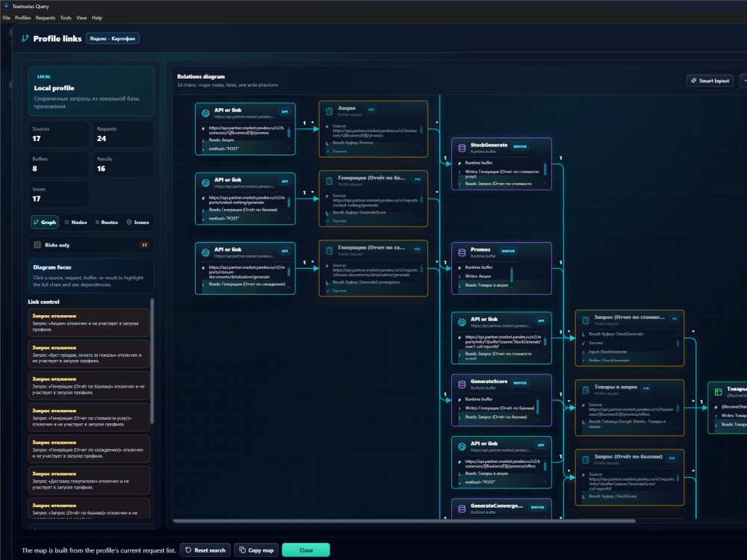Click the Promos buffer database icon
The height and width of the screenshot is (560, 747).
pyautogui.click(x=462, y=252)
